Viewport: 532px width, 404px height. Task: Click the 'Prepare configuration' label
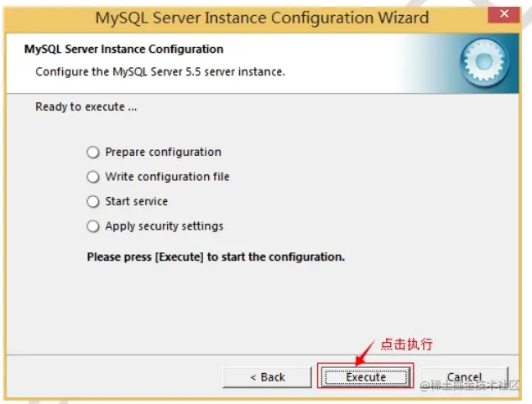pos(163,153)
